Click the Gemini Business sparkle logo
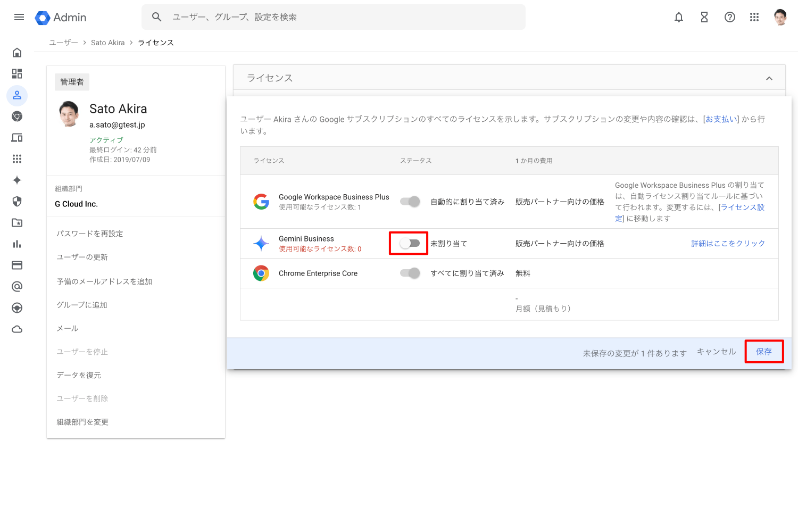This screenshot has width=798, height=532. (x=261, y=244)
